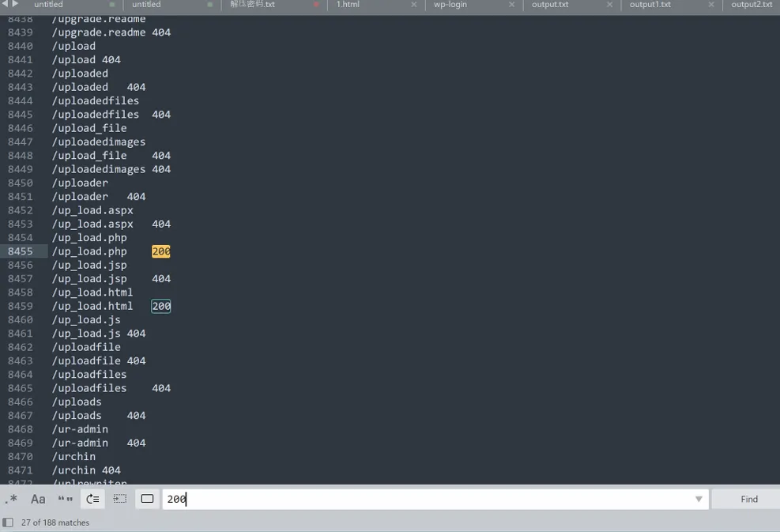
Task: Switch to the output.txt tab
Action: [550, 5]
